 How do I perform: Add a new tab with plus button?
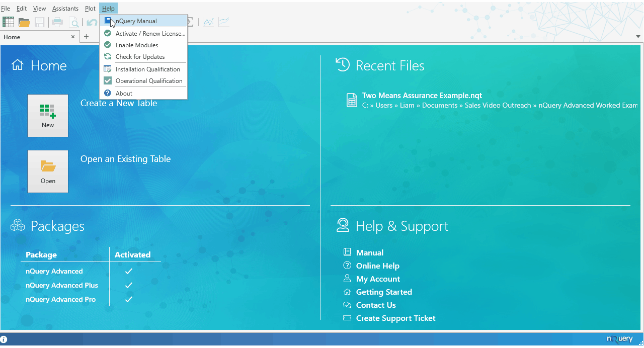[86, 37]
